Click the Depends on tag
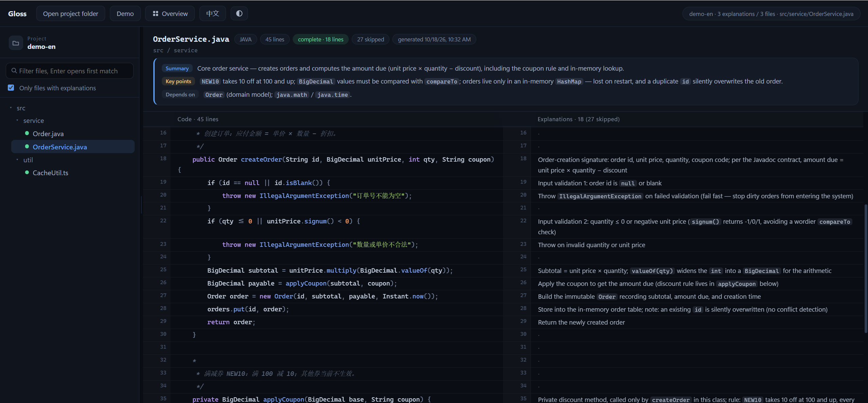The image size is (868, 403). point(180,94)
